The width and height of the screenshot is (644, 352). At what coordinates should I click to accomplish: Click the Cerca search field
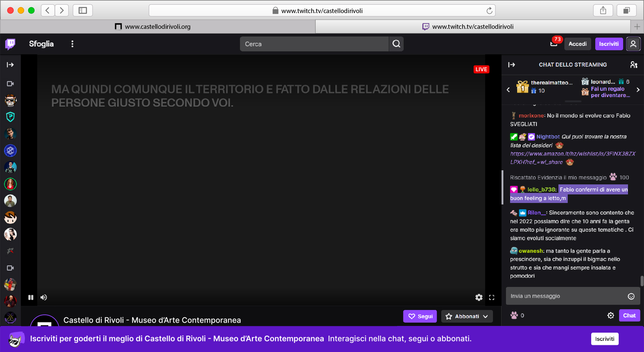click(314, 44)
